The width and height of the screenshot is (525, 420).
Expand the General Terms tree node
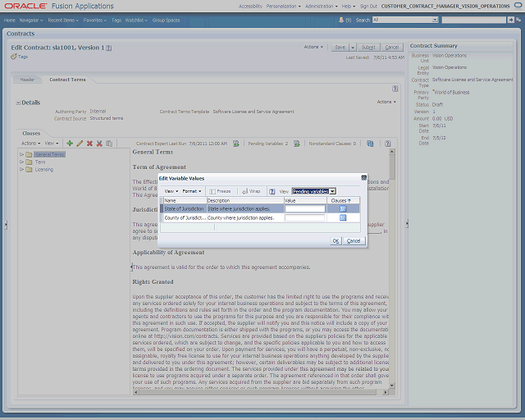click(21, 154)
